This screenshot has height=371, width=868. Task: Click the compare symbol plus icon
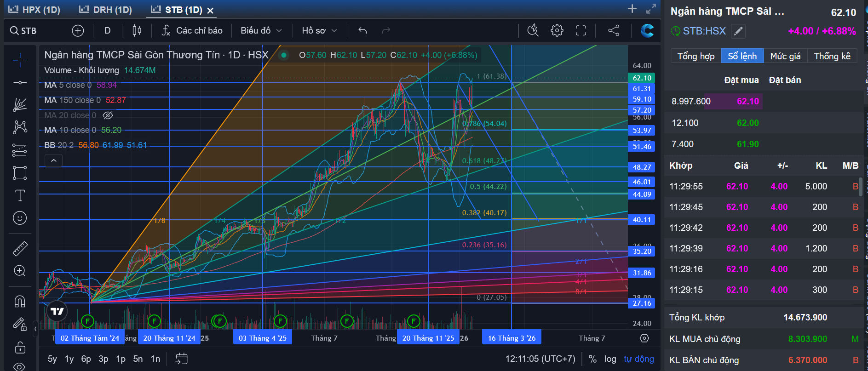[78, 31]
